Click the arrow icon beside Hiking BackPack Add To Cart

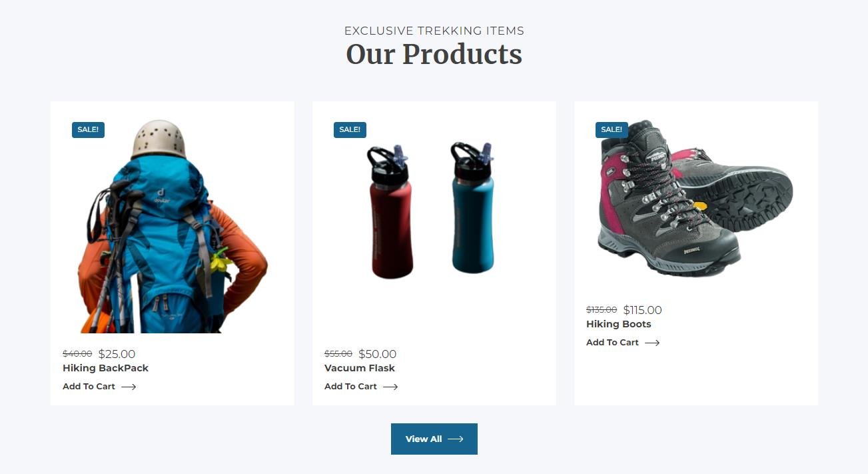coord(129,387)
